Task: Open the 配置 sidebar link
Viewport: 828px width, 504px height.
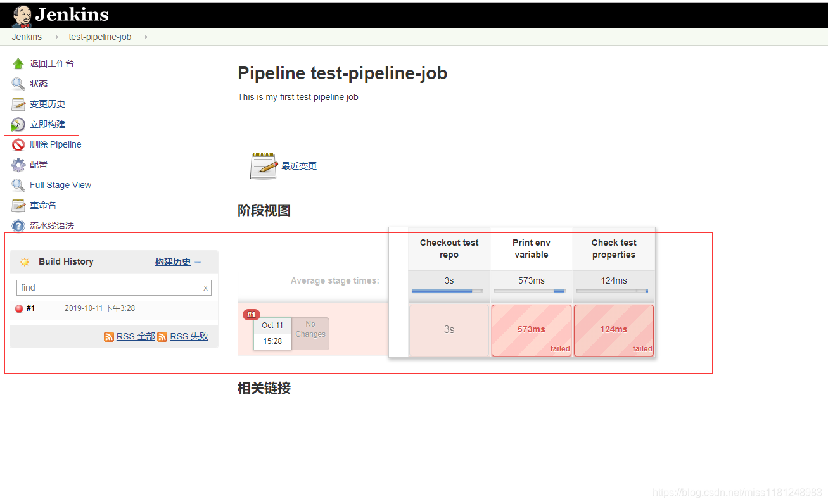Action: point(39,165)
